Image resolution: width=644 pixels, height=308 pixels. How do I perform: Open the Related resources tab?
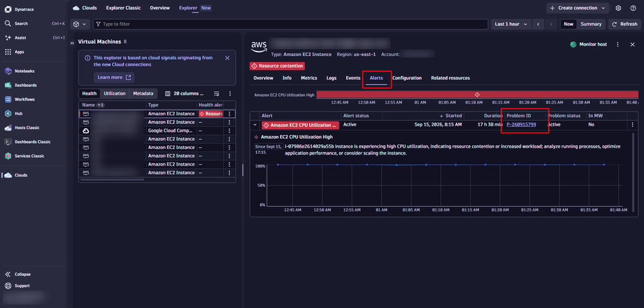[450, 78]
